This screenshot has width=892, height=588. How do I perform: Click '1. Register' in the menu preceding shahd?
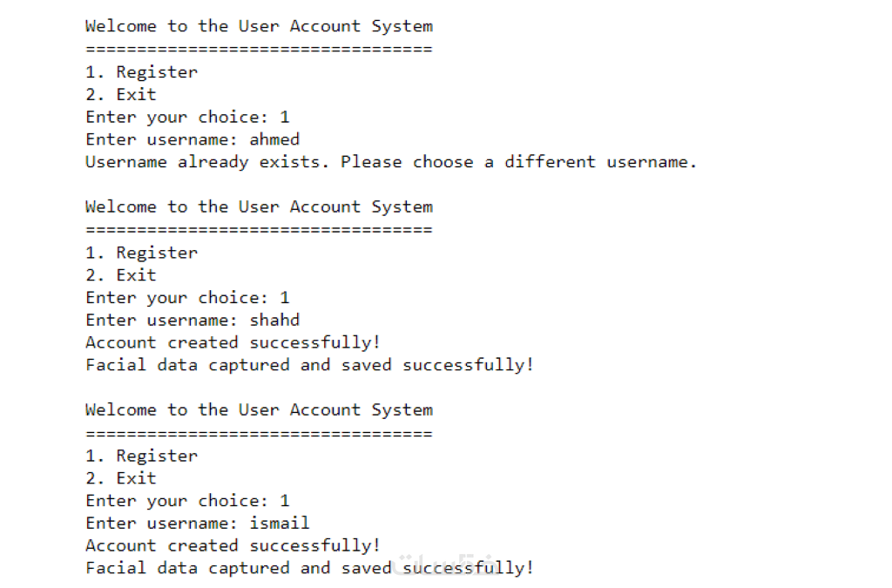click(141, 253)
